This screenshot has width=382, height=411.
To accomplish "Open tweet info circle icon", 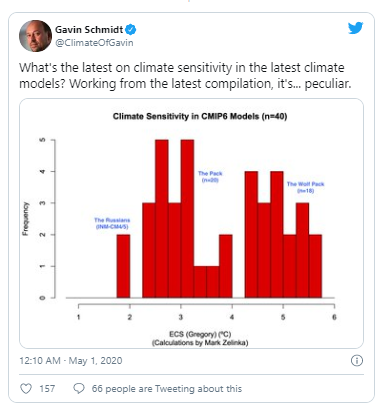I will 357,360.
